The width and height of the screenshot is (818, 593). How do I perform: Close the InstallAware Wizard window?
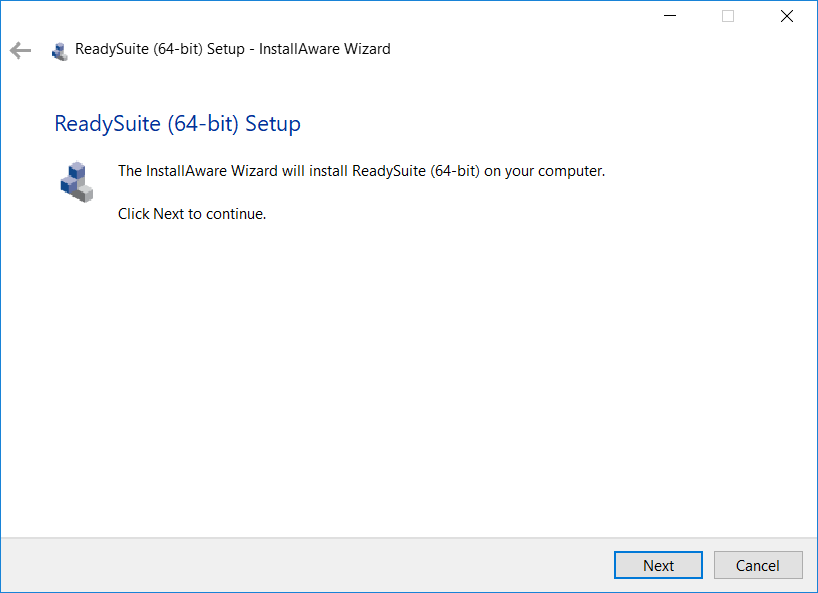787,16
